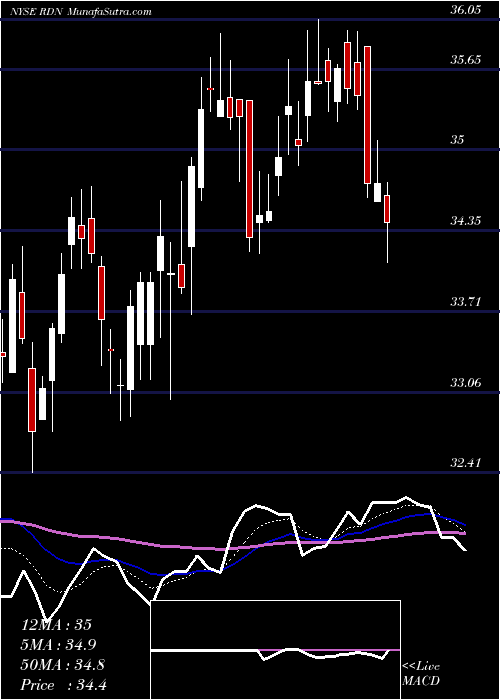This screenshot has height=700, width=500.
Task: Select the 35 price axis label
Action: coord(457,140)
